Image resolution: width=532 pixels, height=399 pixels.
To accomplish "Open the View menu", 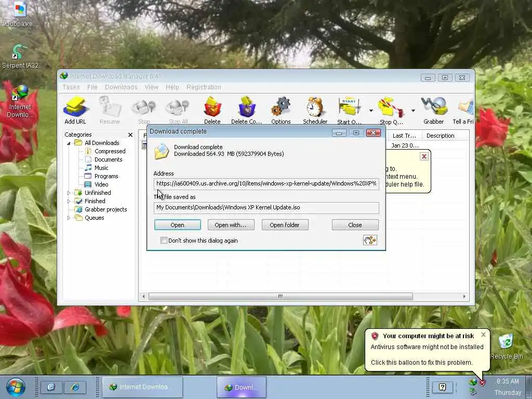I will [x=152, y=87].
